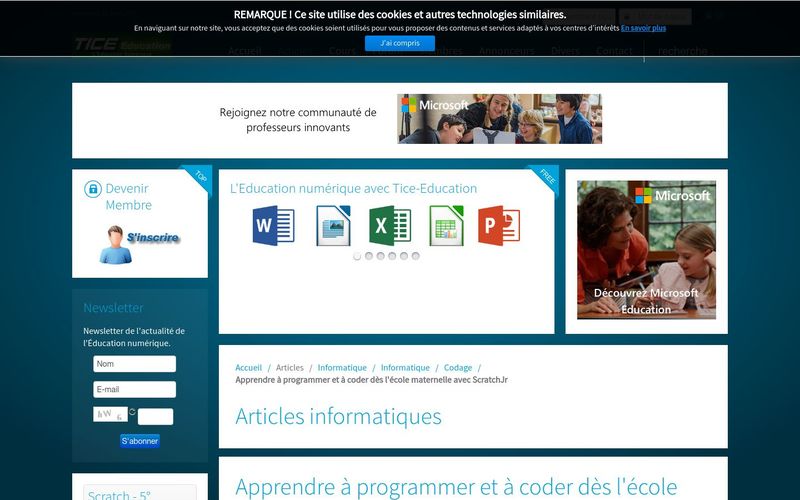Click the newsletter captcha image
The width and height of the screenshot is (800, 500).
pyautogui.click(x=110, y=414)
